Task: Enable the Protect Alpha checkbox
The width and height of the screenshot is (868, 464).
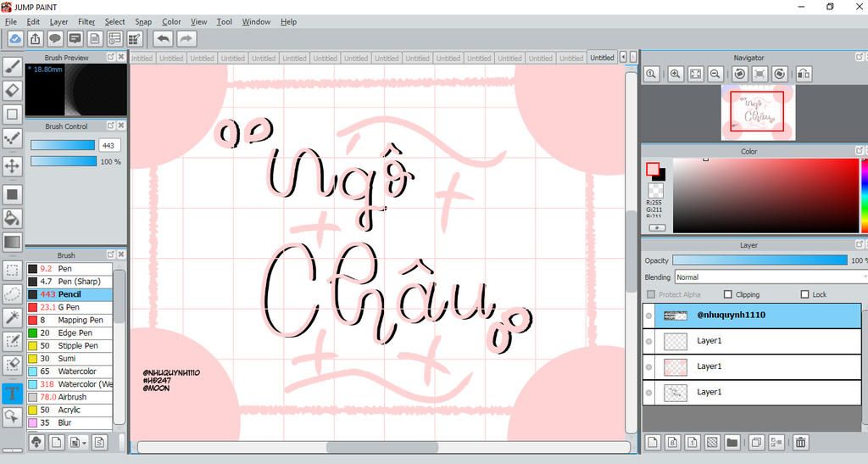Action: pos(651,294)
